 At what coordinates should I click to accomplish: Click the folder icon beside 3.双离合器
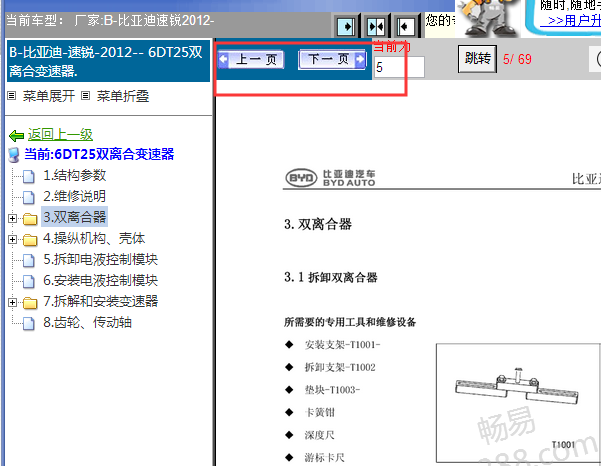30,219
